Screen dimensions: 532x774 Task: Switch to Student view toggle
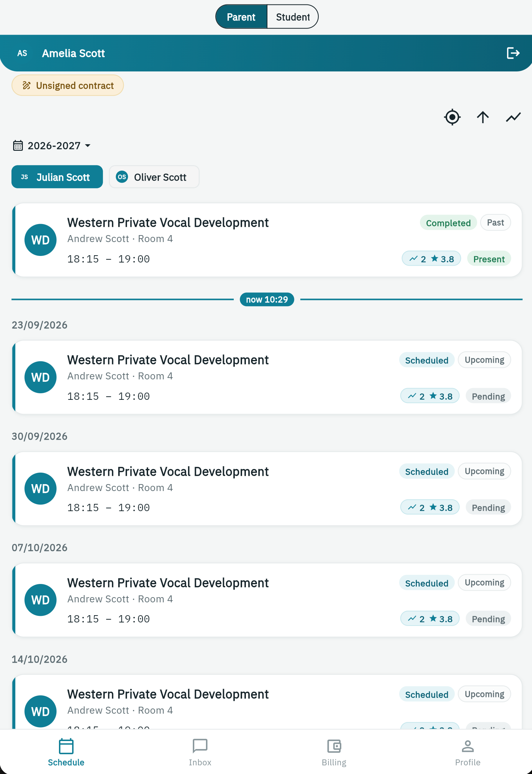293,17
